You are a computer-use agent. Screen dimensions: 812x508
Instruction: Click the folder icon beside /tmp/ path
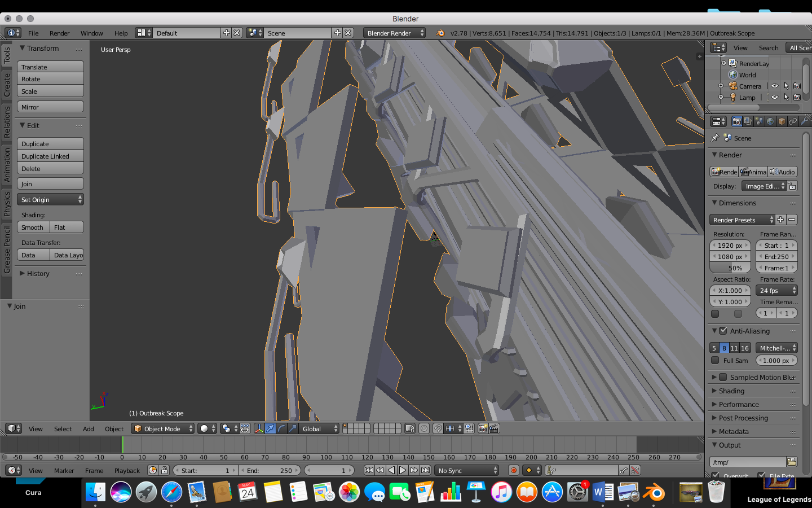[x=792, y=462]
